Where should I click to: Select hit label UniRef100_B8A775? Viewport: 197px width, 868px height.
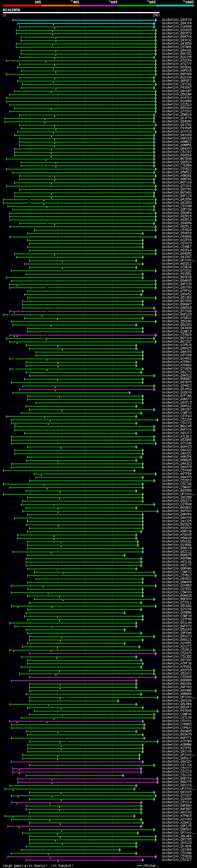pos(177,782)
